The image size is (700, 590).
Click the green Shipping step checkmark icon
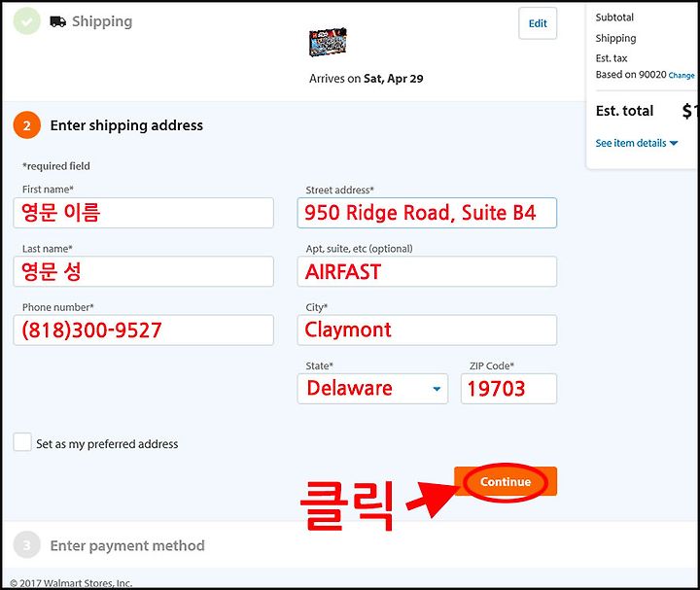[27, 21]
